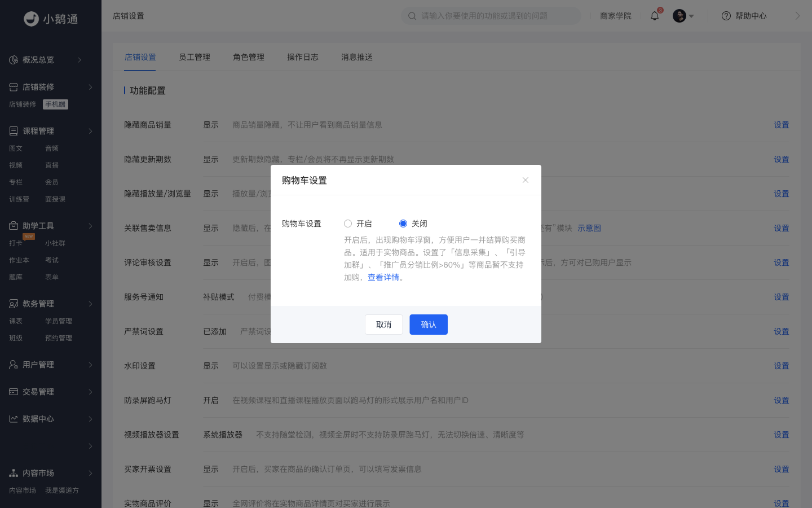Click the 交易管理 card icon
Image resolution: width=812 pixels, height=508 pixels.
pos(14,392)
